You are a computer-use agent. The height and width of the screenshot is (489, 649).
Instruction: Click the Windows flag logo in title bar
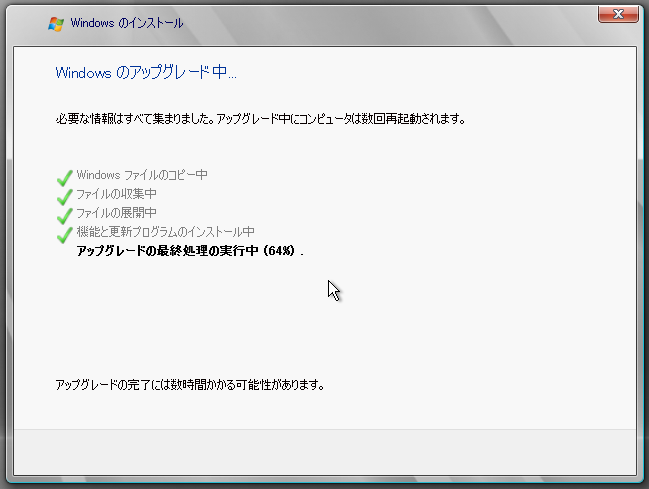click(x=56, y=24)
